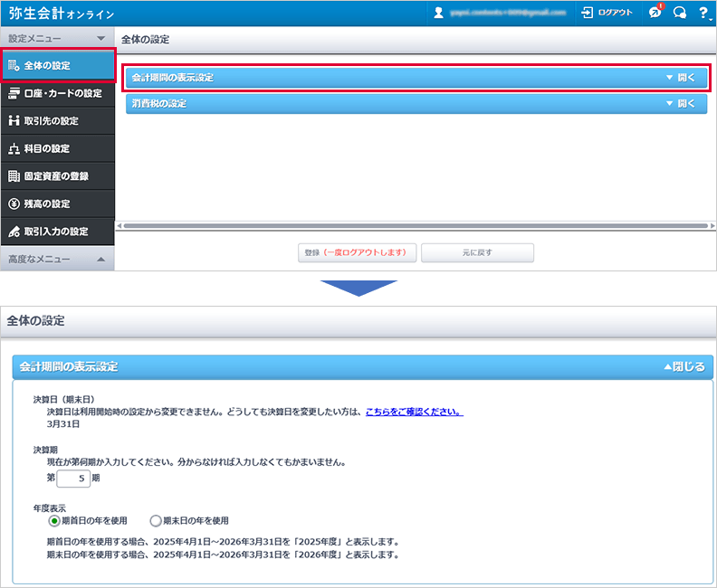Collapse the section using 閉じる
The height and width of the screenshot is (588, 717).
pos(684,367)
